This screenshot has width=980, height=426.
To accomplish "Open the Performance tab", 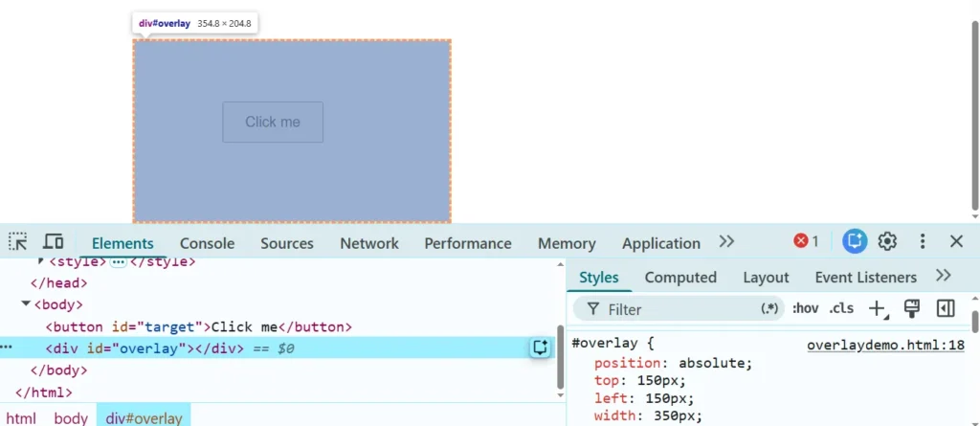I will point(468,243).
